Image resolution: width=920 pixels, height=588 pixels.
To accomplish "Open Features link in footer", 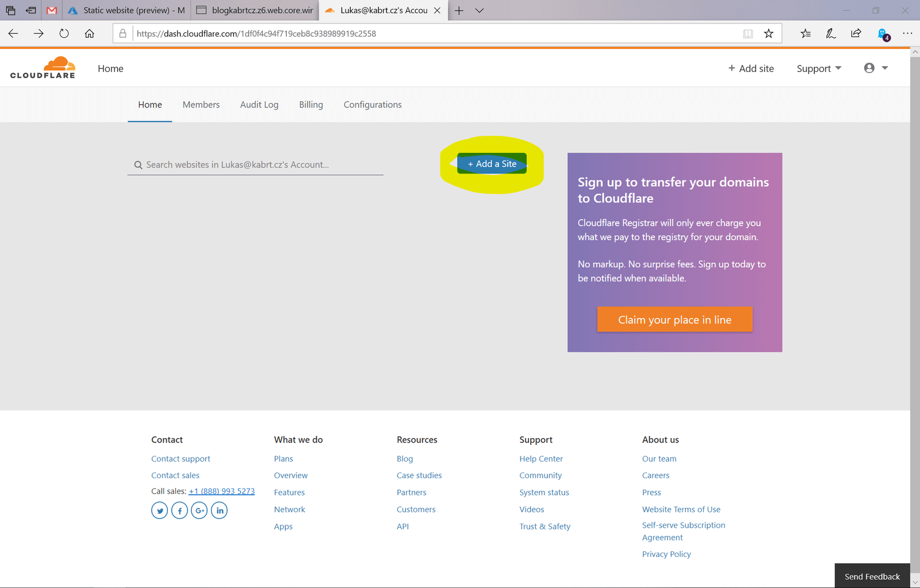I will pos(289,493).
